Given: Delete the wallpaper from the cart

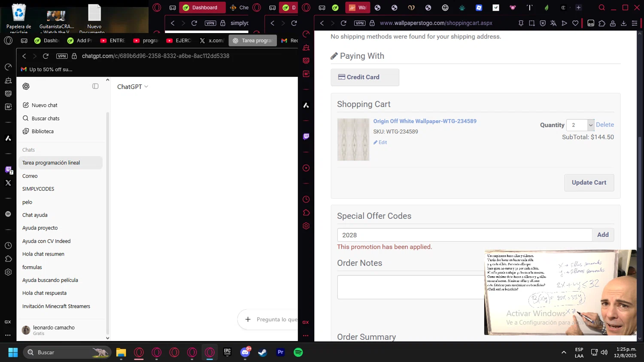Looking at the screenshot, I should click(605, 124).
